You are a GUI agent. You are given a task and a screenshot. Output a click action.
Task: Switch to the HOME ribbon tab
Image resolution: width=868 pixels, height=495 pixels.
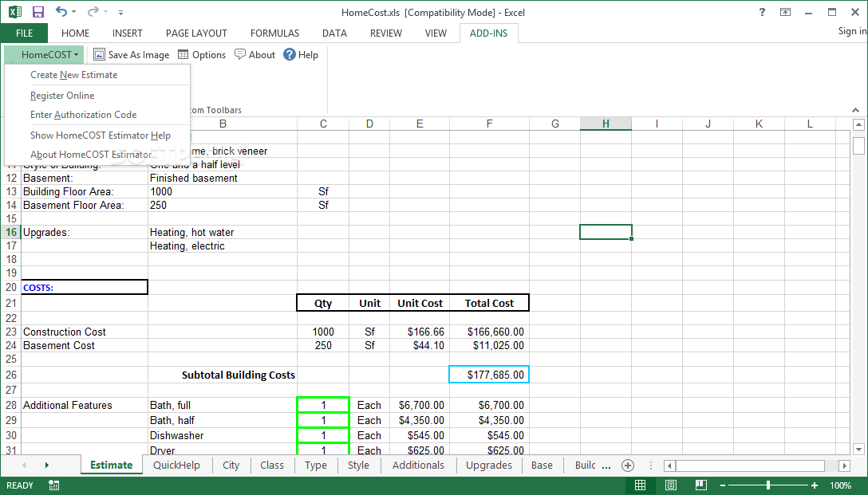point(75,33)
